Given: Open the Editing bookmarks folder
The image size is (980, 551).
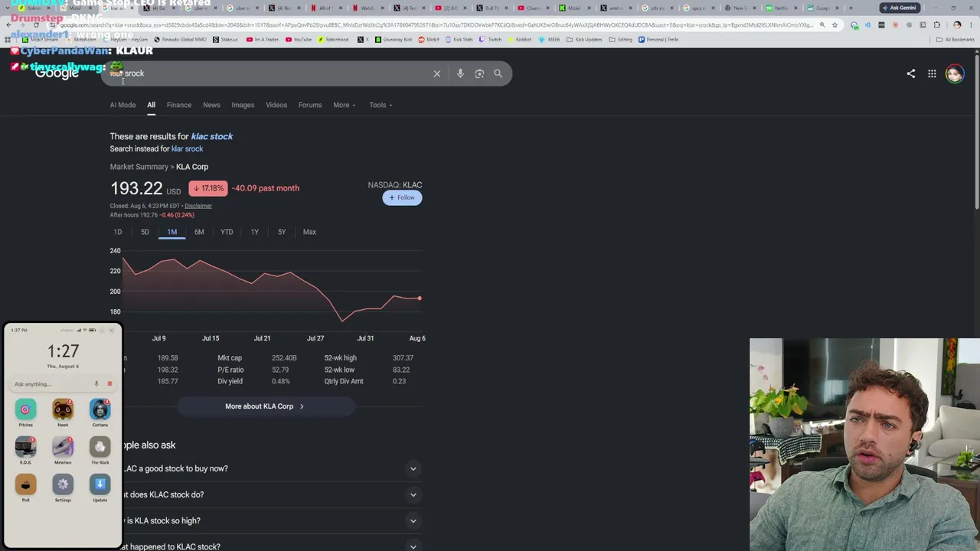Looking at the screenshot, I should pyautogui.click(x=621, y=40).
